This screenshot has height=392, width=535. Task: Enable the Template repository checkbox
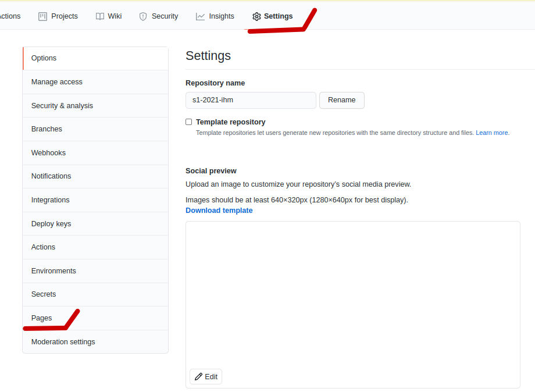(x=188, y=122)
